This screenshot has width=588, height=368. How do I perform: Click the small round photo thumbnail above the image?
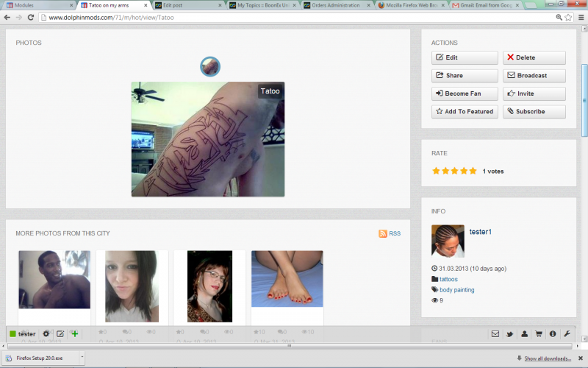(210, 67)
